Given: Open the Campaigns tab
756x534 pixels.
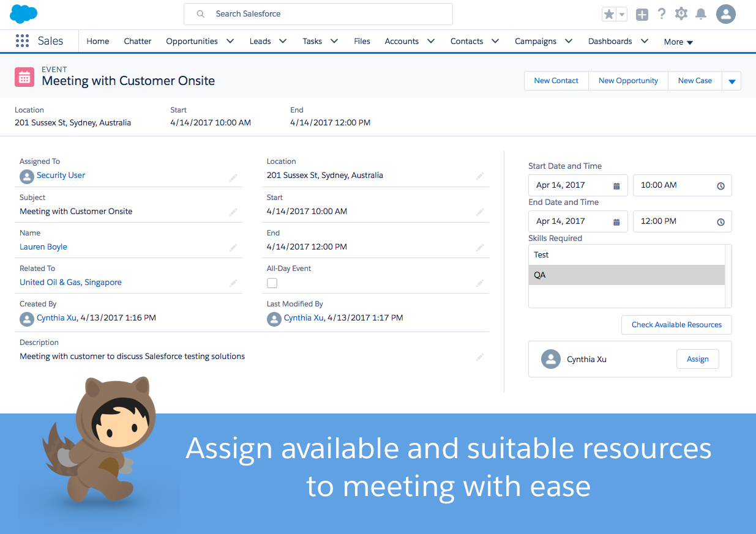Looking at the screenshot, I should [x=536, y=42].
